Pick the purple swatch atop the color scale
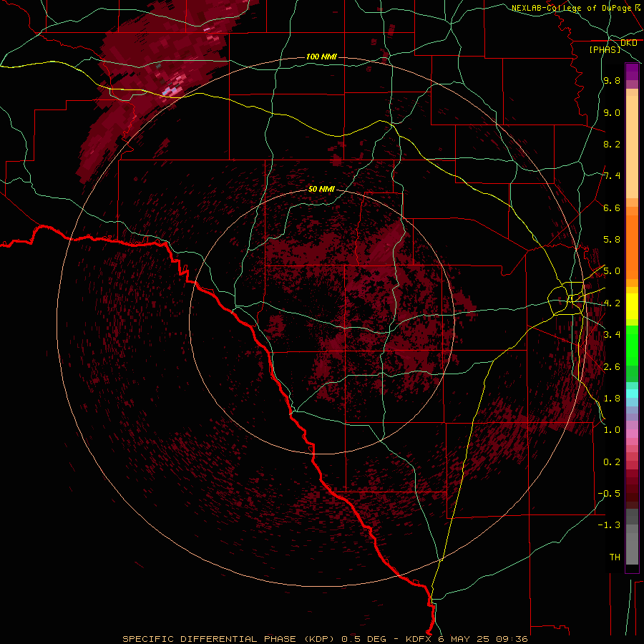644x644 pixels. [x=632, y=72]
